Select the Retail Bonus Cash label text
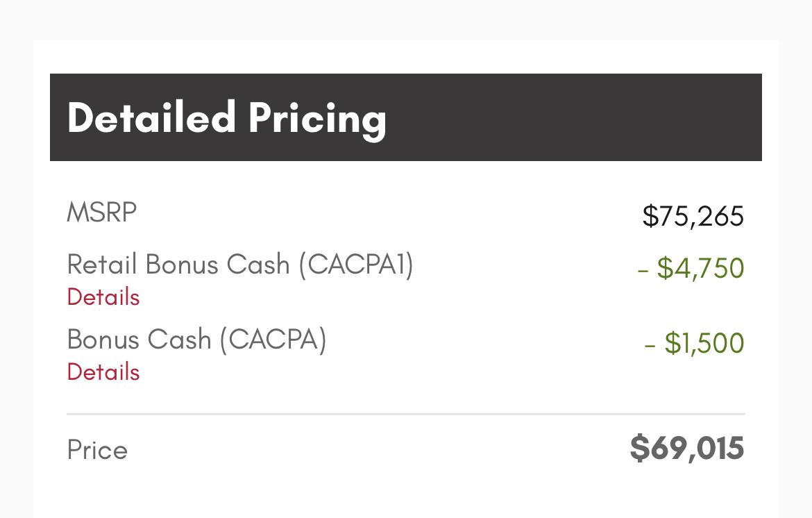The image size is (812, 518). (178, 264)
